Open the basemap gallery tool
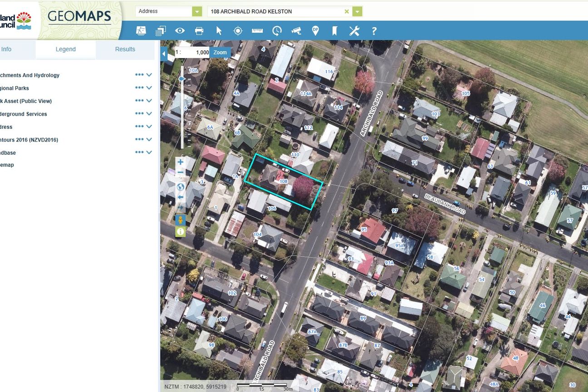Image resolution: width=588 pixels, height=392 pixels. pyautogui.click(x=141, y=30)
